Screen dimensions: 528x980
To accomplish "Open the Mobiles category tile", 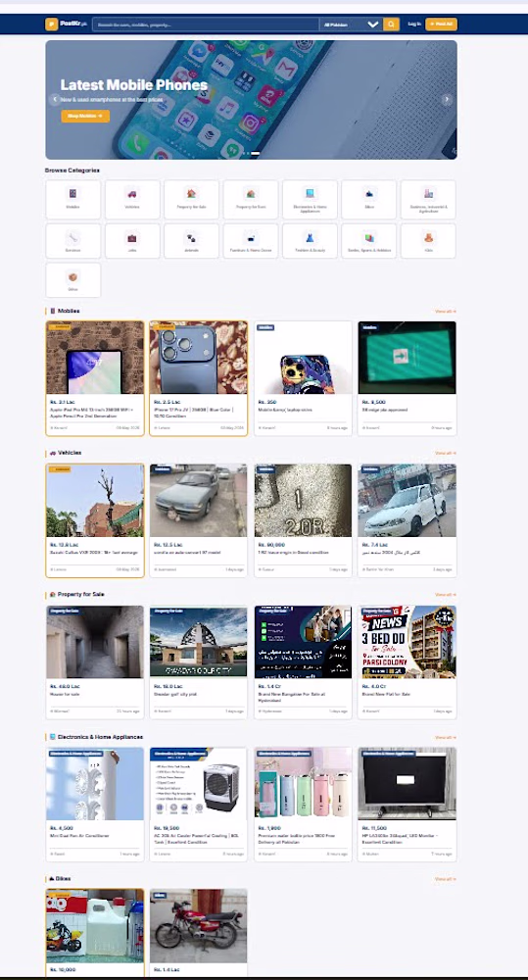I will pos(73,199).
